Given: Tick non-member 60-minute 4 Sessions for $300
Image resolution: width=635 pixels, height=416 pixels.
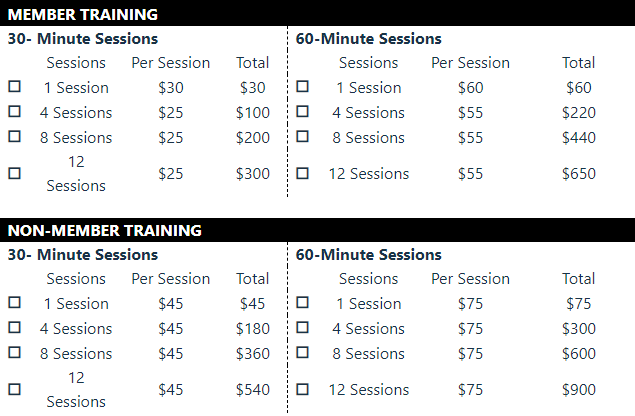Looking at the screenshot, I should (302, 328).
